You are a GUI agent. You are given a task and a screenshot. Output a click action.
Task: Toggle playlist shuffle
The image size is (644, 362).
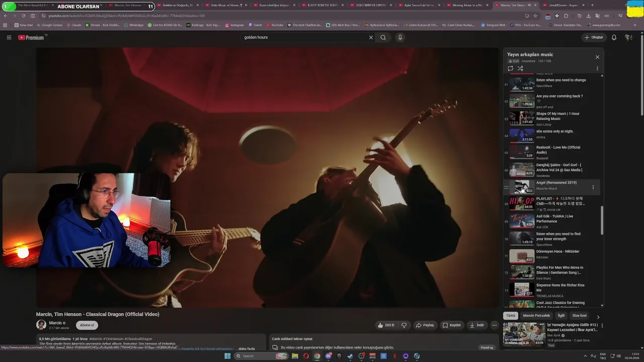click(x=520, y=68)
